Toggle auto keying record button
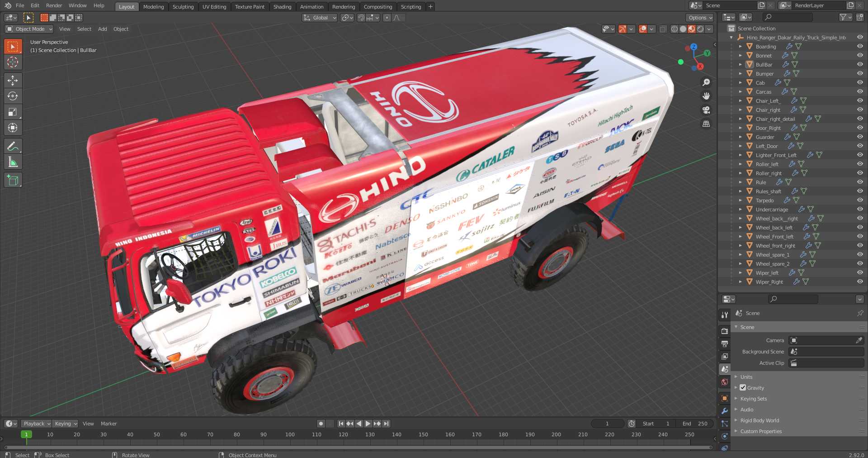 pos(321,424)
